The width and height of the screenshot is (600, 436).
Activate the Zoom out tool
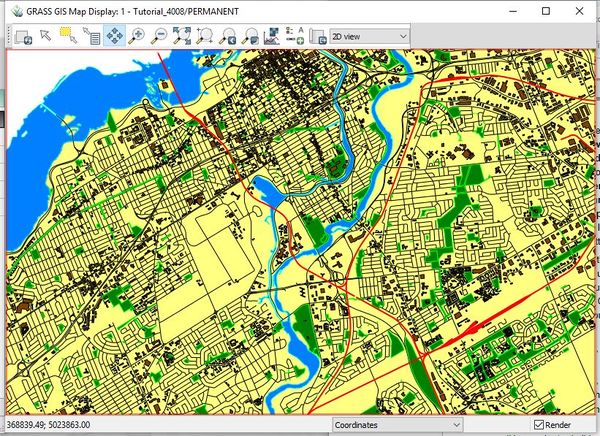coord(158,36)
